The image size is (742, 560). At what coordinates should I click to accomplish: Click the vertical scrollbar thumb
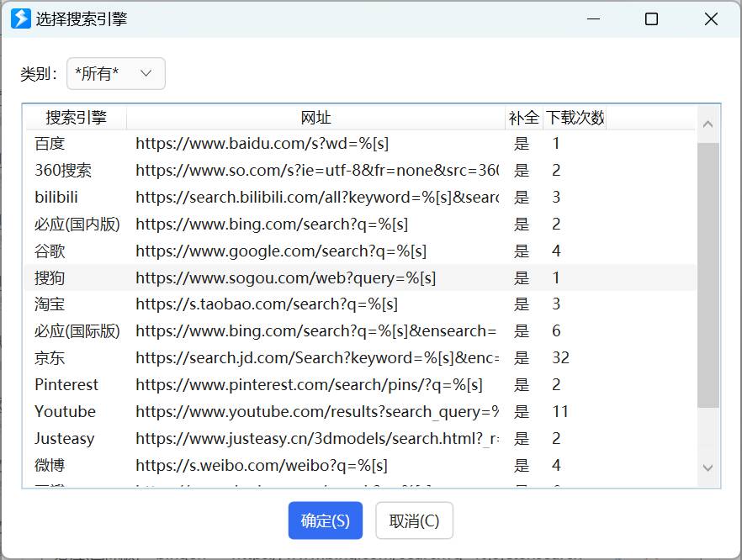point(708,275)
